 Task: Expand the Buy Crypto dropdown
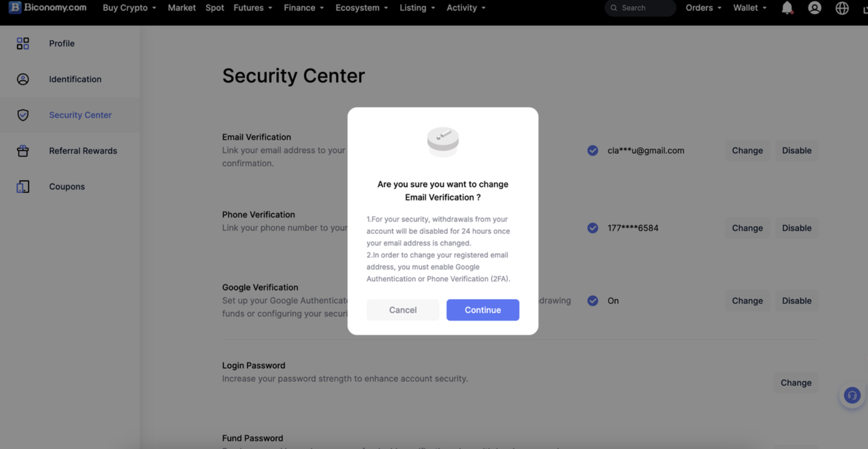pos(129,8)
